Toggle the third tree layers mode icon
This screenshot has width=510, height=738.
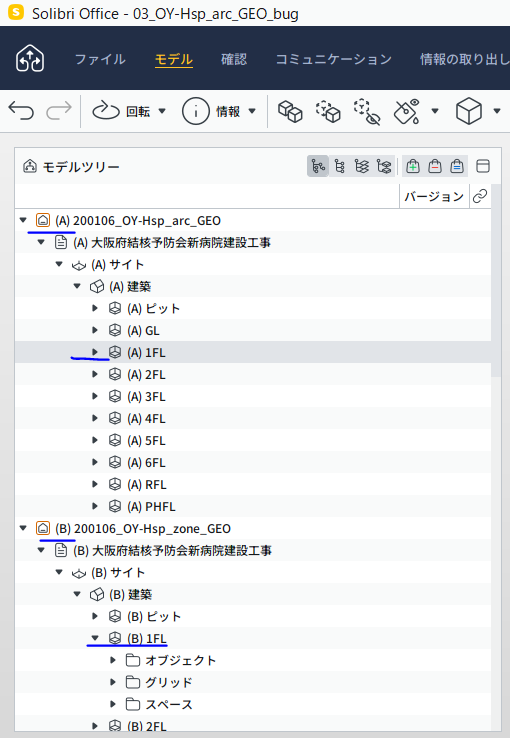tap(362, 166)
